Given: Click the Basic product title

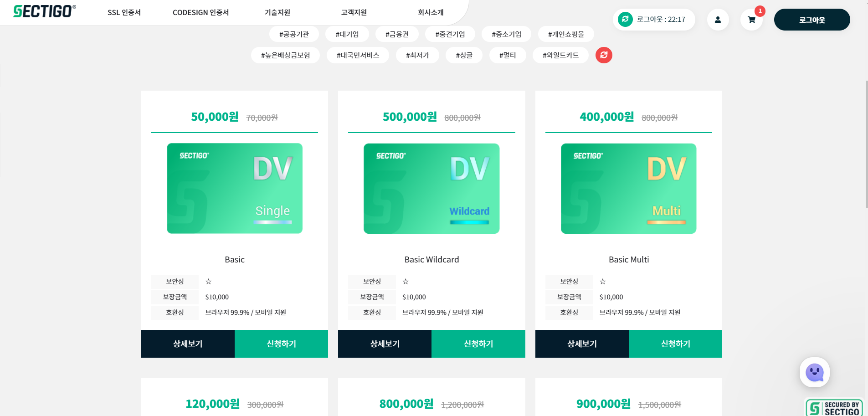Looking at the screenshot, I should 235,259.
